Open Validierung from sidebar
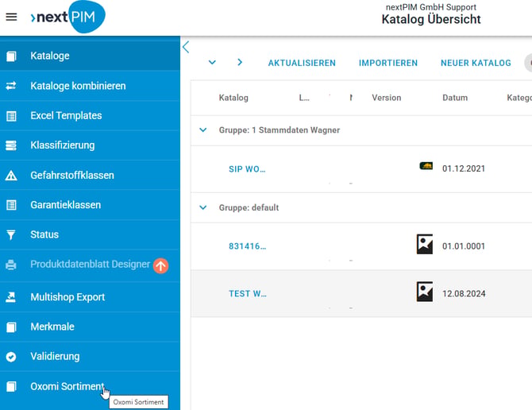This screenshot has width=532, height=410. pos(90,357)
